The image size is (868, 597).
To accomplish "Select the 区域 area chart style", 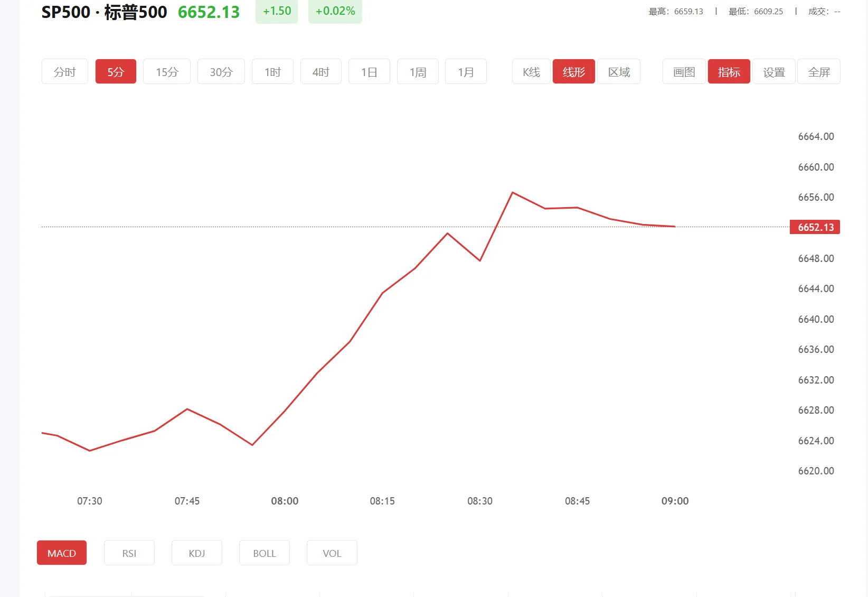I will (x=618, y=71).
